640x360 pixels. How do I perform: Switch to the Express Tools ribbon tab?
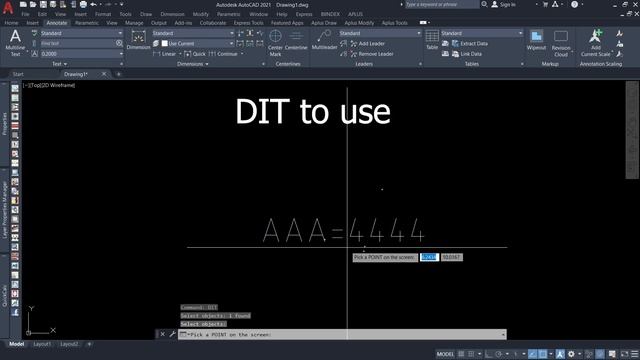248,23
